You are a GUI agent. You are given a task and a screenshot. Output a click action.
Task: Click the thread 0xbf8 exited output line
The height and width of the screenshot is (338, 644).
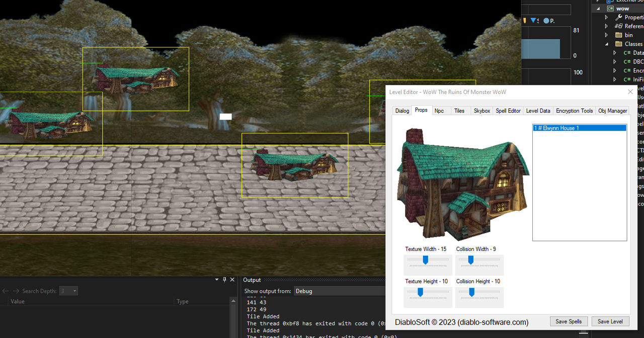[x=316, y=323]
